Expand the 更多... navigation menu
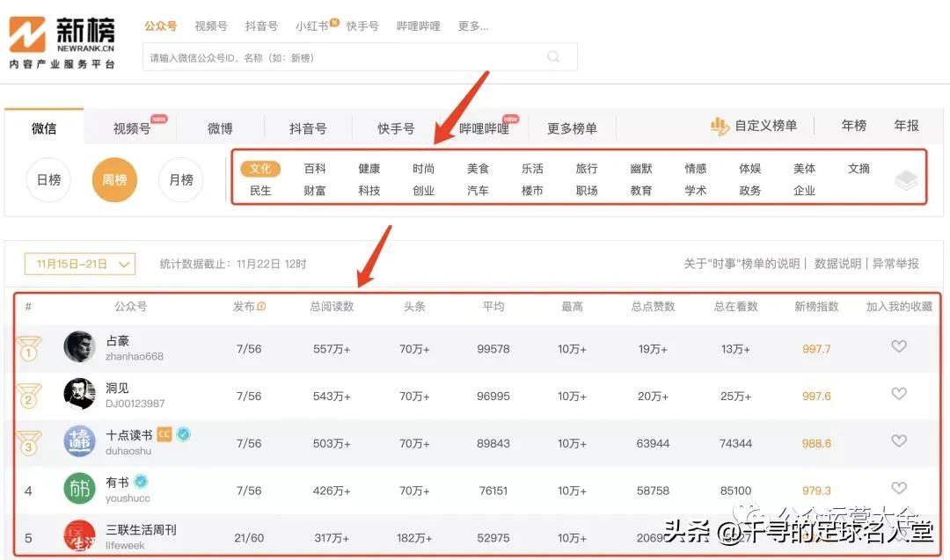The height and width of the screenshot is (560, 950). click(x=472, y=25)
